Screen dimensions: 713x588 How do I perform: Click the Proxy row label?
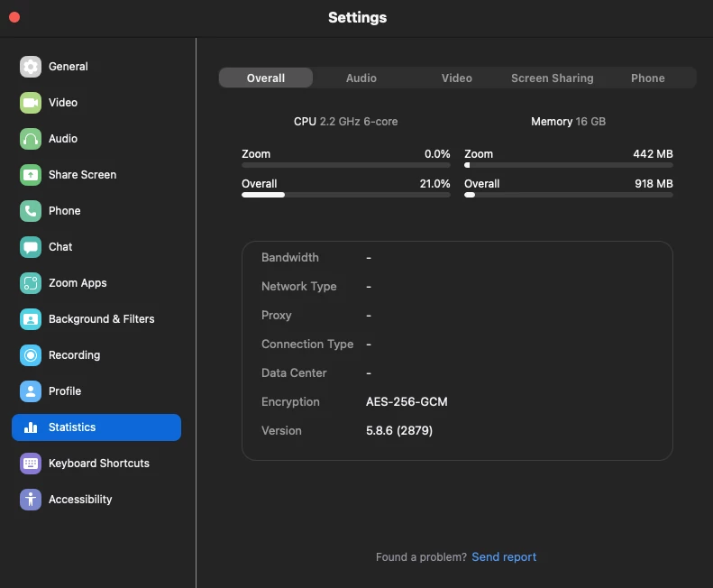pos(277,316)
